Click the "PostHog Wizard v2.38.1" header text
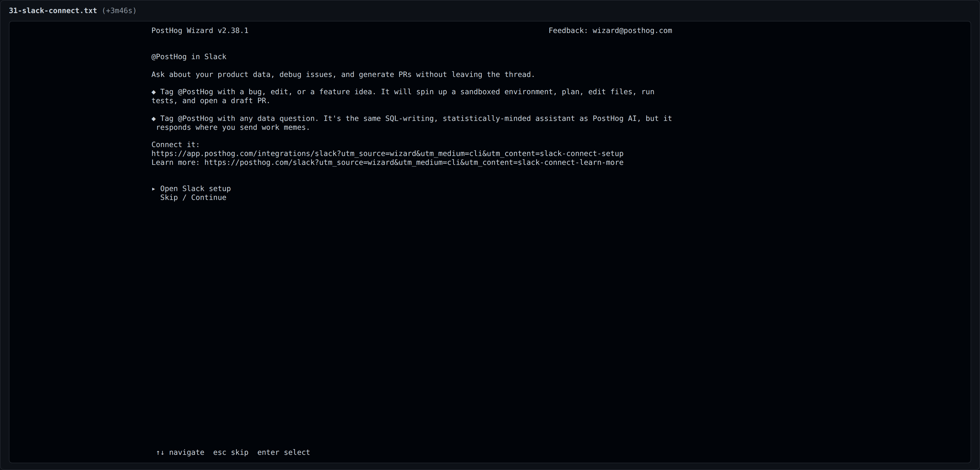The width and height of the screenshot is (980, 470). (x=200, y=30)
